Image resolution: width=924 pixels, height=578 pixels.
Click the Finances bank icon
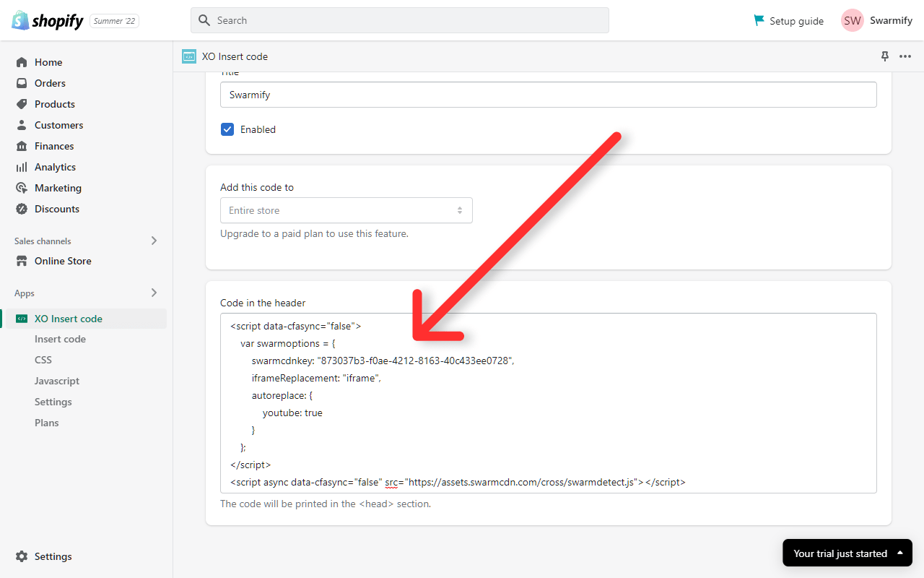tap(22, 146)
